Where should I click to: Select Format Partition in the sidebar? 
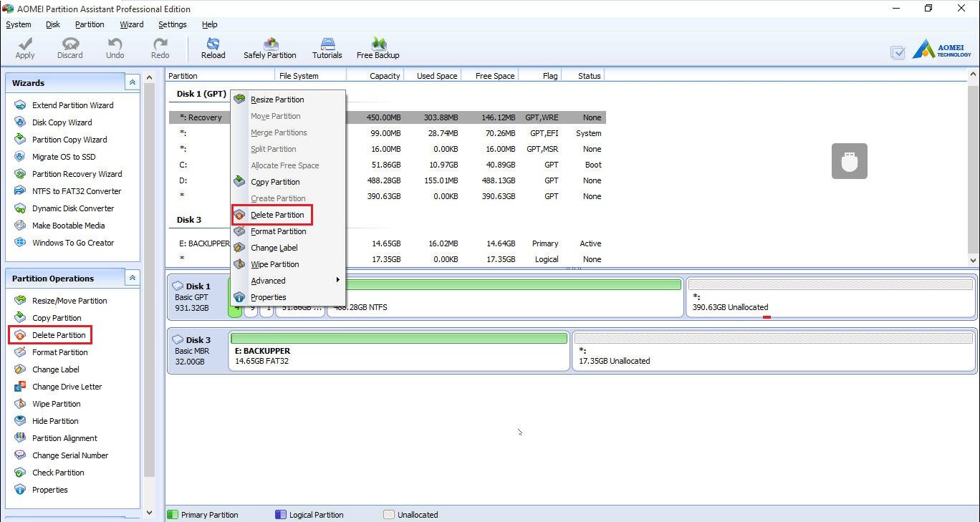(59, 352)
